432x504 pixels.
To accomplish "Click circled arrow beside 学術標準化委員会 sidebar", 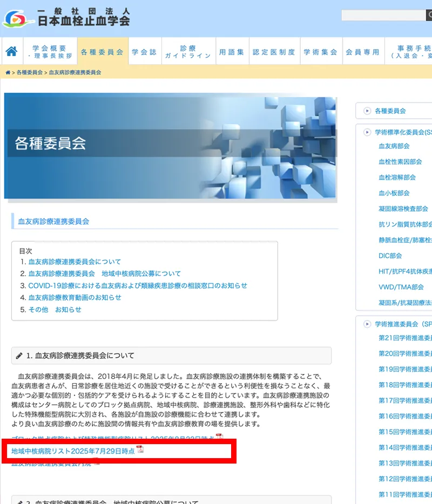I will click(x=368, y=132).
